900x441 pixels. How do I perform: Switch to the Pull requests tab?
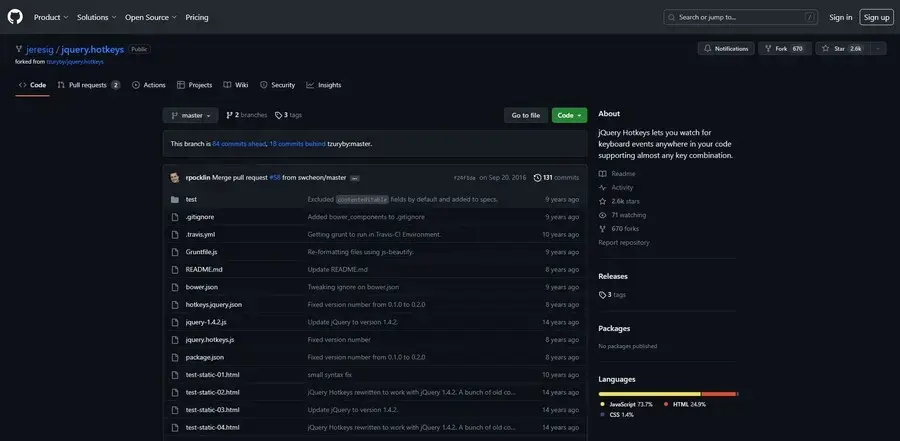[88, 85]
